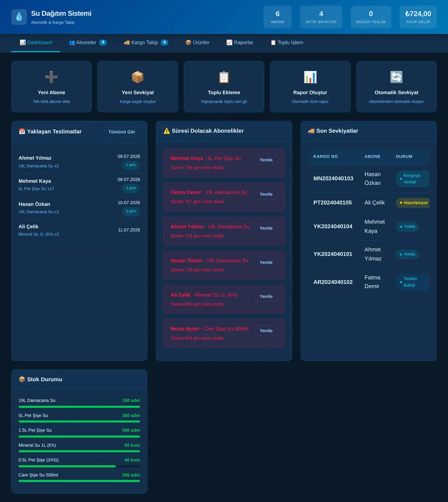The height and width of the screenshot is (502, 448).
Task: Click Yenile for Fatma Demir
Action: click(x=266, y=194)
